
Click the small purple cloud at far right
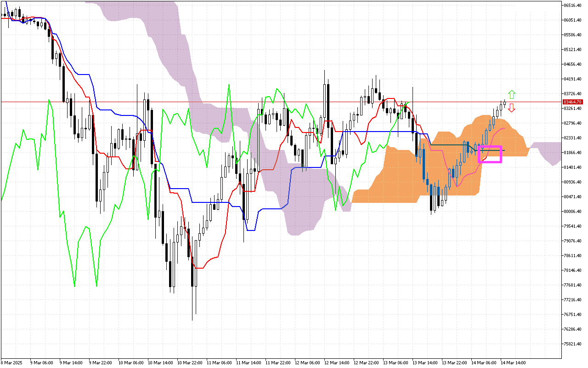[549, 152]
